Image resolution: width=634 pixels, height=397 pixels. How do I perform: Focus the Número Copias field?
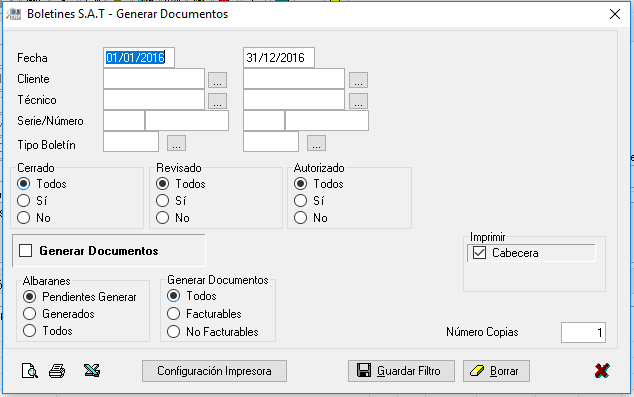(583, 332)
